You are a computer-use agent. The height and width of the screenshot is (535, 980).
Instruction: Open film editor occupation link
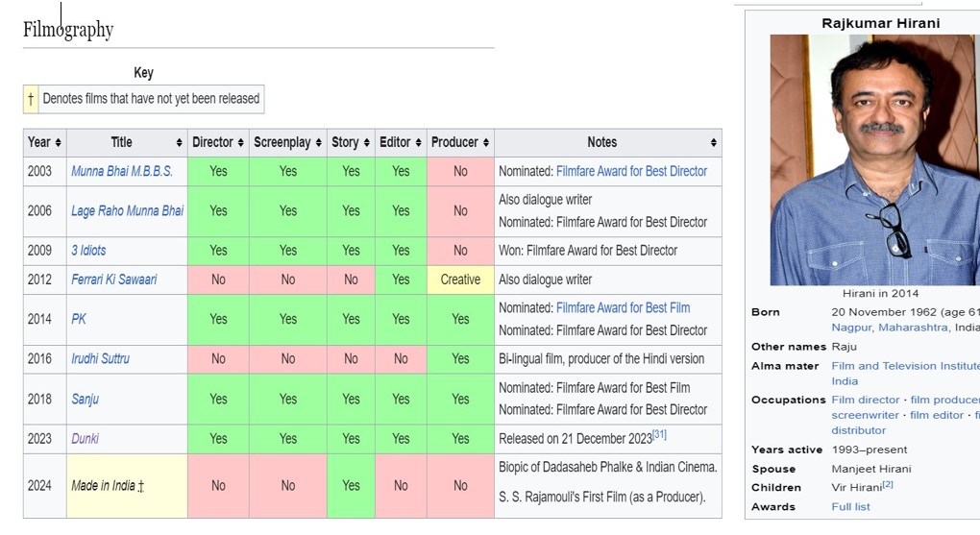[936, 415]
